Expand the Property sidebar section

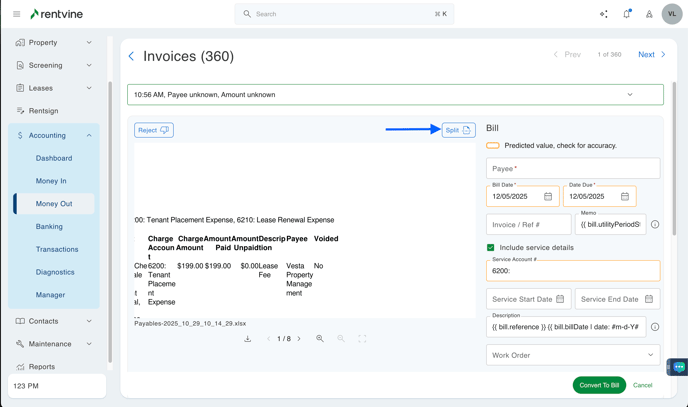click(x=89, y=43)
